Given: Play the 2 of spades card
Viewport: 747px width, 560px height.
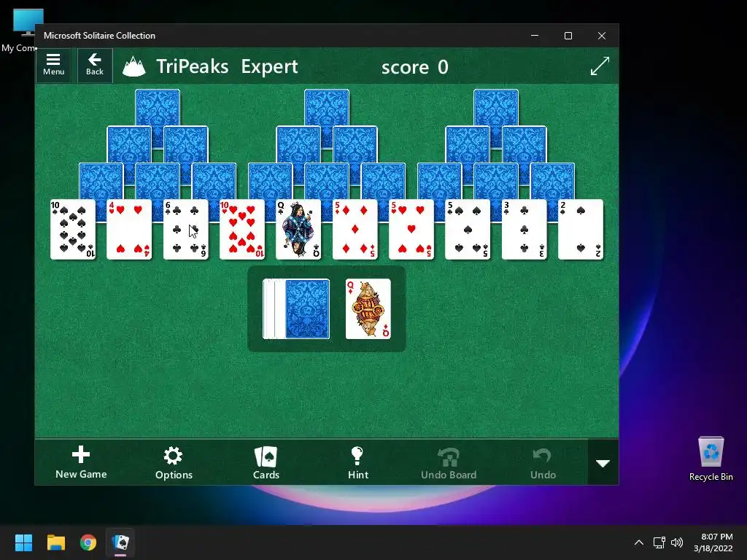Looking at the screenshot, I should point(580,229).
